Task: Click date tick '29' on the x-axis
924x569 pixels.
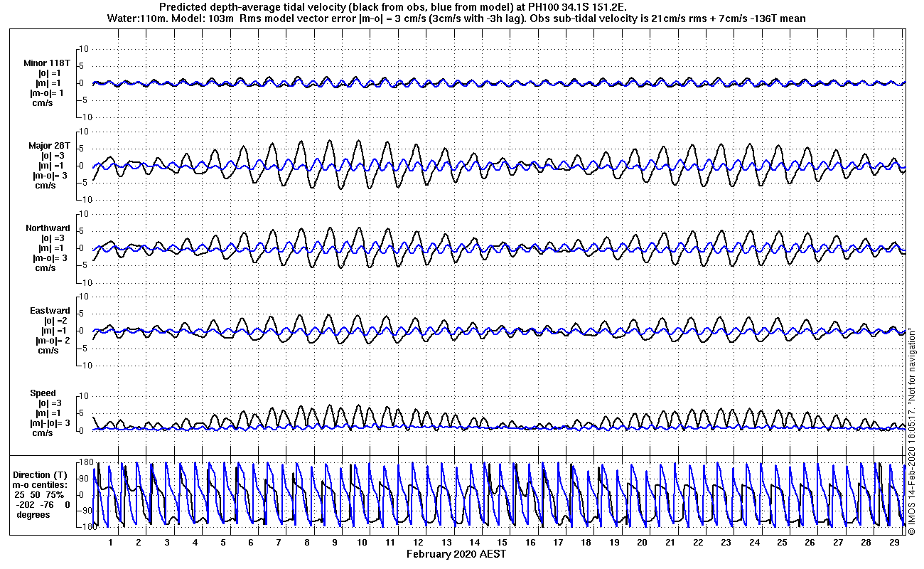Action: tap(893, 543)
